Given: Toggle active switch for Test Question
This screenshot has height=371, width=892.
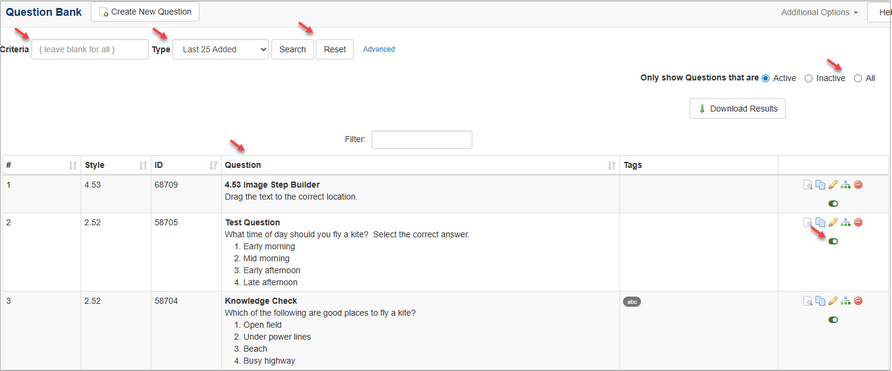Looking at the screenshot, I should click(x=833, y=241).
